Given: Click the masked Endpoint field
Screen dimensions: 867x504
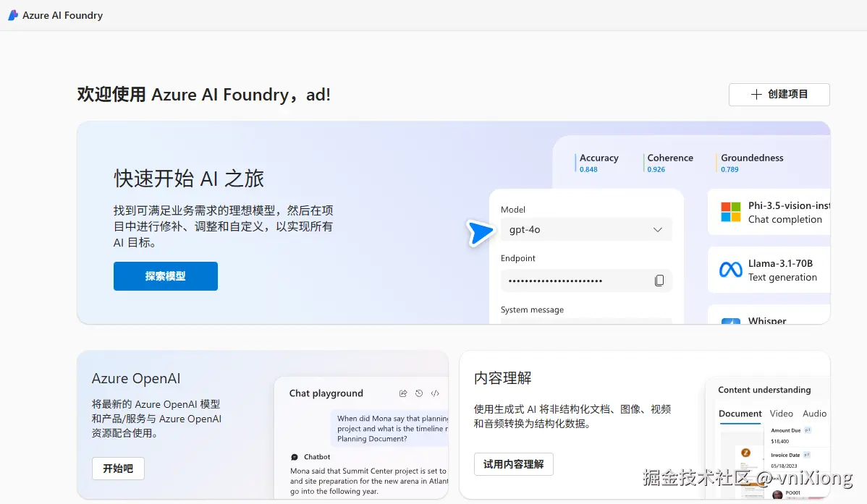Looking at the screenshot, I should coord(586,281).
